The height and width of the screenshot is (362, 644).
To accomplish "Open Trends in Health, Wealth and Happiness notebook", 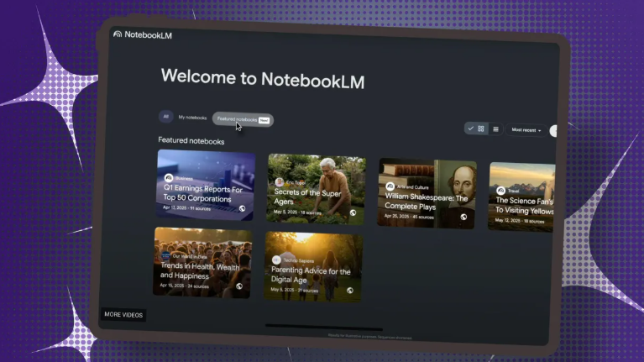I will 202,263.
